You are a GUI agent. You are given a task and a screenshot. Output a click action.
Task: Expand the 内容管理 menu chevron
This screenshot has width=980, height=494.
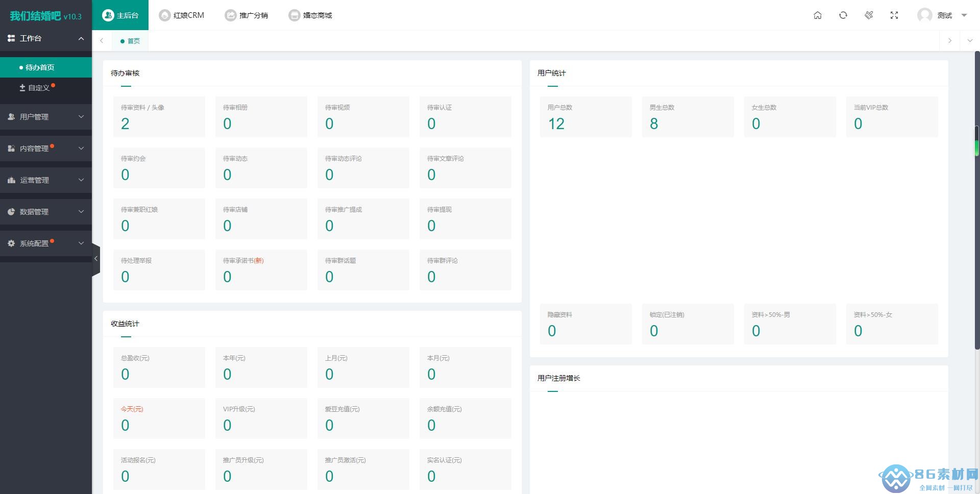pos(81,149)
